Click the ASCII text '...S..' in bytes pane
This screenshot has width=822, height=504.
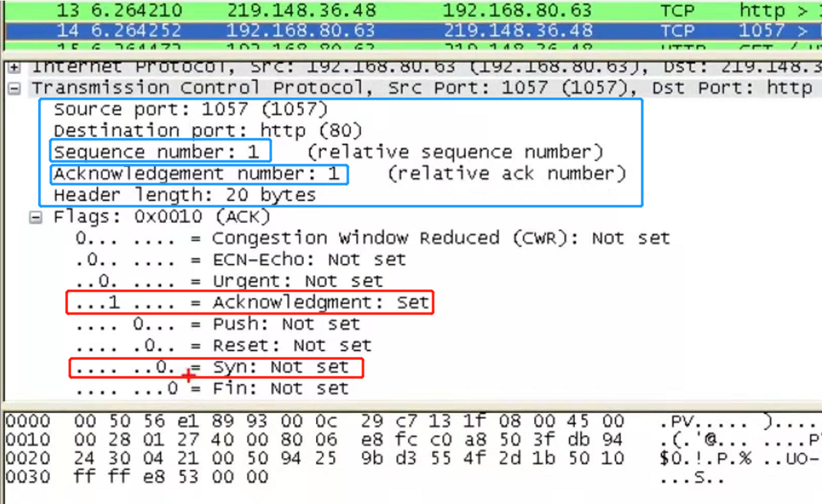(692, 478)
